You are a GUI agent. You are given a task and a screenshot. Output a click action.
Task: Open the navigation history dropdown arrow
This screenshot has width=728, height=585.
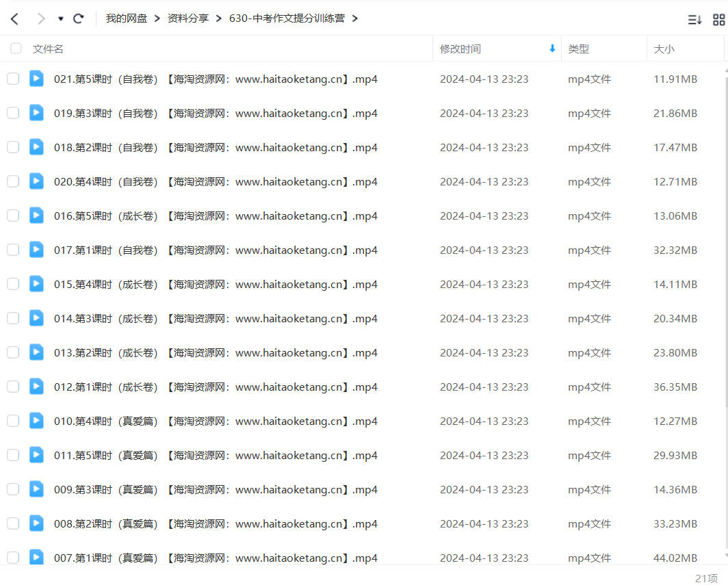(60, 19)
